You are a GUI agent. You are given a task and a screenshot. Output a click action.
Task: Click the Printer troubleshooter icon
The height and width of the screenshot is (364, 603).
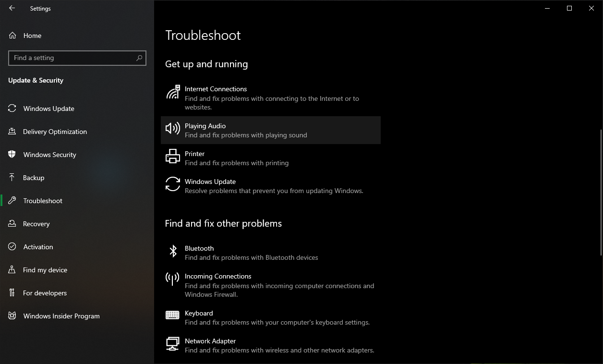point(173,157)
